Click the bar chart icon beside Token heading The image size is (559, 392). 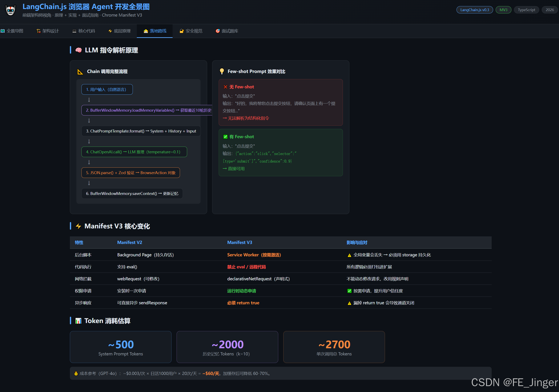pos(78,321)
